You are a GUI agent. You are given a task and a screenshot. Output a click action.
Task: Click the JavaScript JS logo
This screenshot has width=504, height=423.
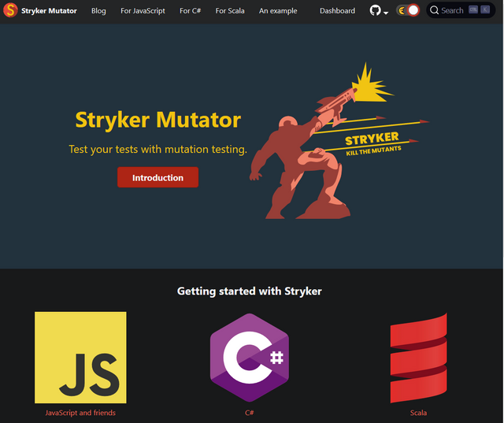click(80, 358)
